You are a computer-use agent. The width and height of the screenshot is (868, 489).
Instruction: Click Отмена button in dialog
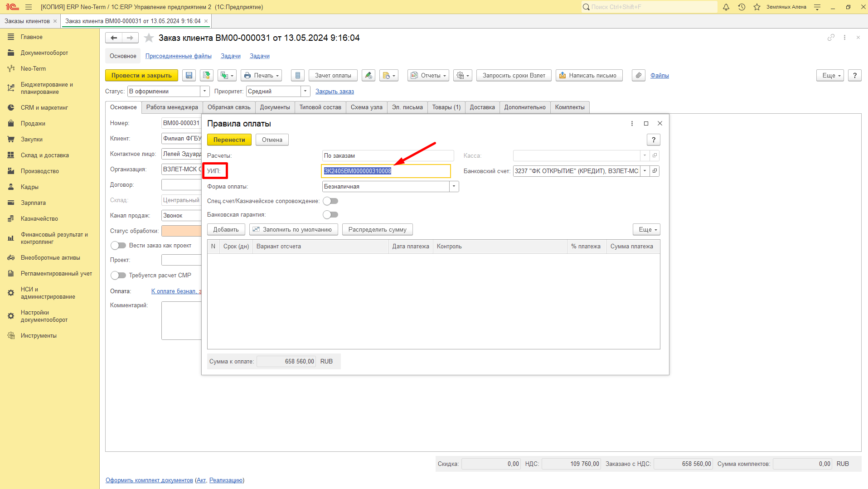click(x=272, y=140)
